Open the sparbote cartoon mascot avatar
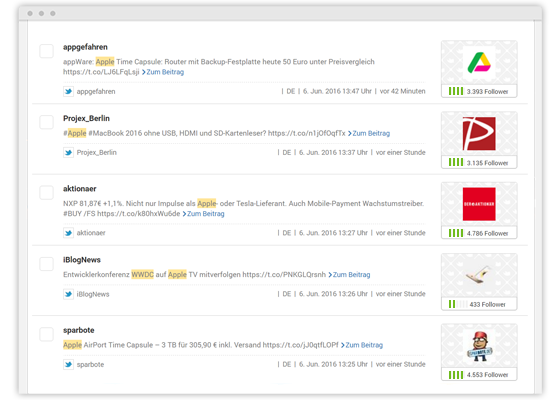Image resolution: width=560 pixels, height=400 pixels. [479, 346]
